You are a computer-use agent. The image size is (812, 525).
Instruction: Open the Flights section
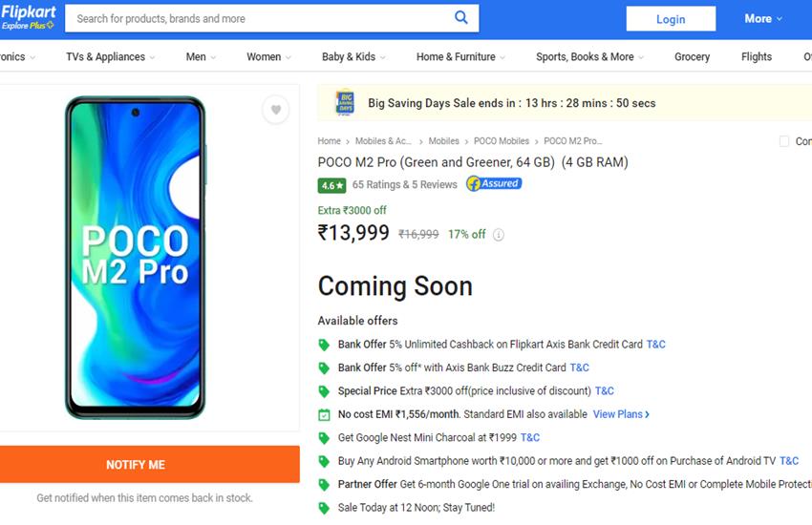pos(756,57)
